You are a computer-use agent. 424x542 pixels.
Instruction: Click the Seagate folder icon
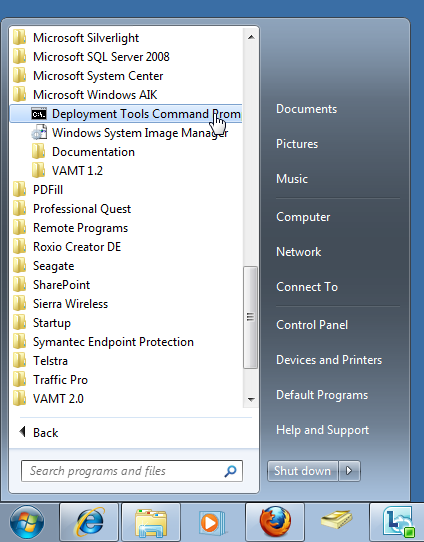pos(19,266)
